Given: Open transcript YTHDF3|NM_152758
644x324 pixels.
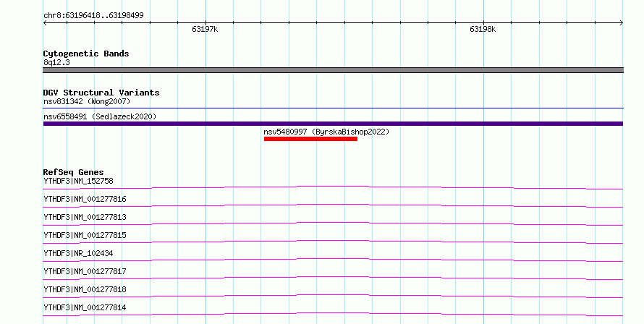Looking at the screenshot, I should tap(78, 181).
